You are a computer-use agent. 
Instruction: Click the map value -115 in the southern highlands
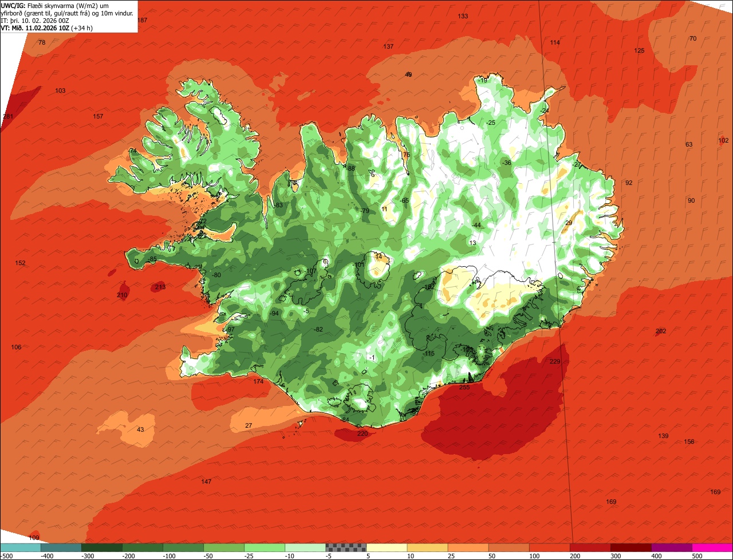428,354
